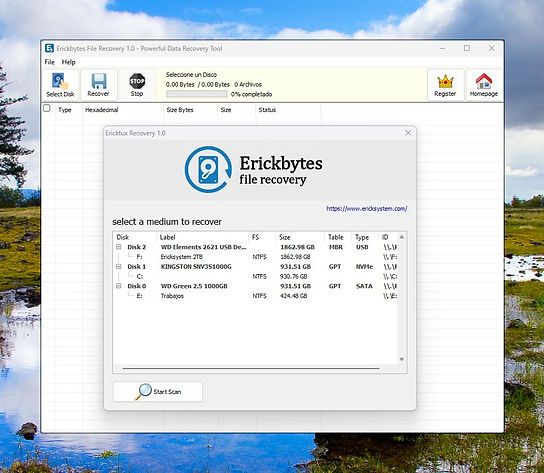The image size is (544, 473).
Task: Click the 'Seleccione un Disco' status text
Action: [191, 75]
